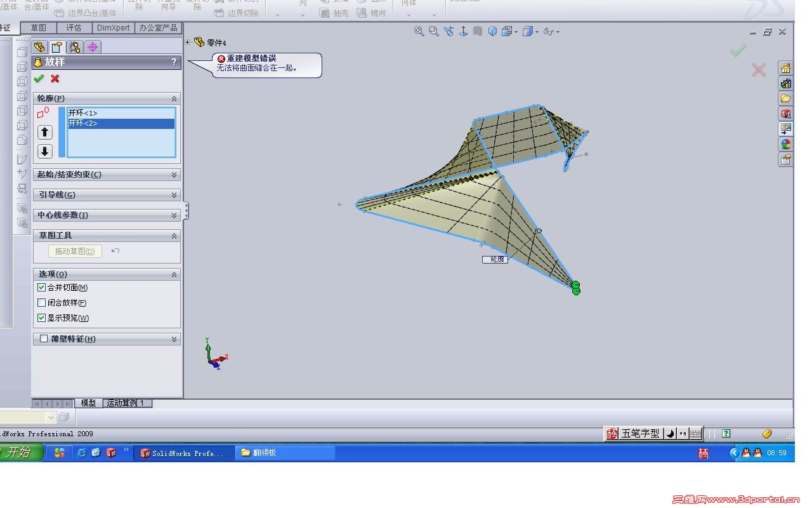The width and height of the screenshot is (812, 508).
Task: Open the DimXpertManager crosshair tab icon
Action: [93, 47]
